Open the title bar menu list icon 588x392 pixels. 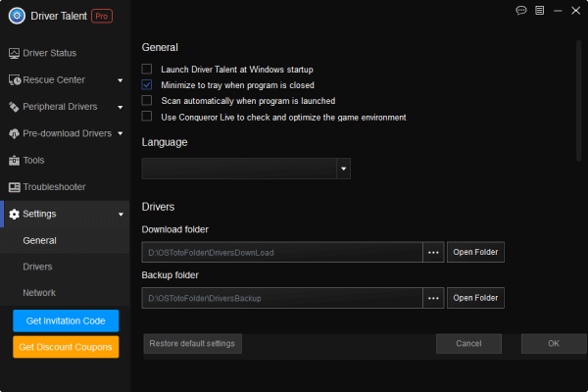pos(538,11)
